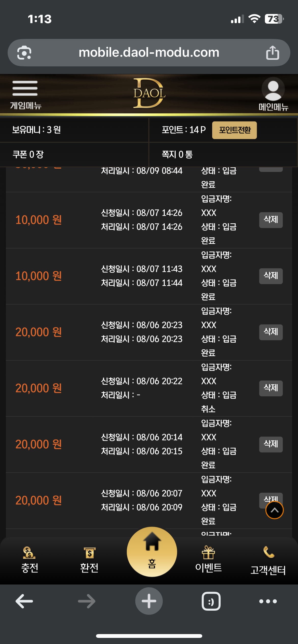298x644 pixels.
Task: Click the 포인트전환 button
Action: 234,130
